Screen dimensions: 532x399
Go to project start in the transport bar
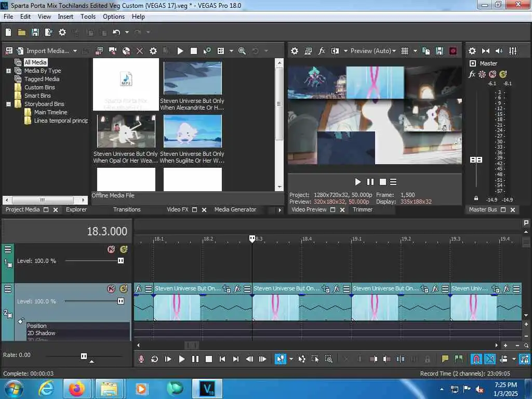222,359
